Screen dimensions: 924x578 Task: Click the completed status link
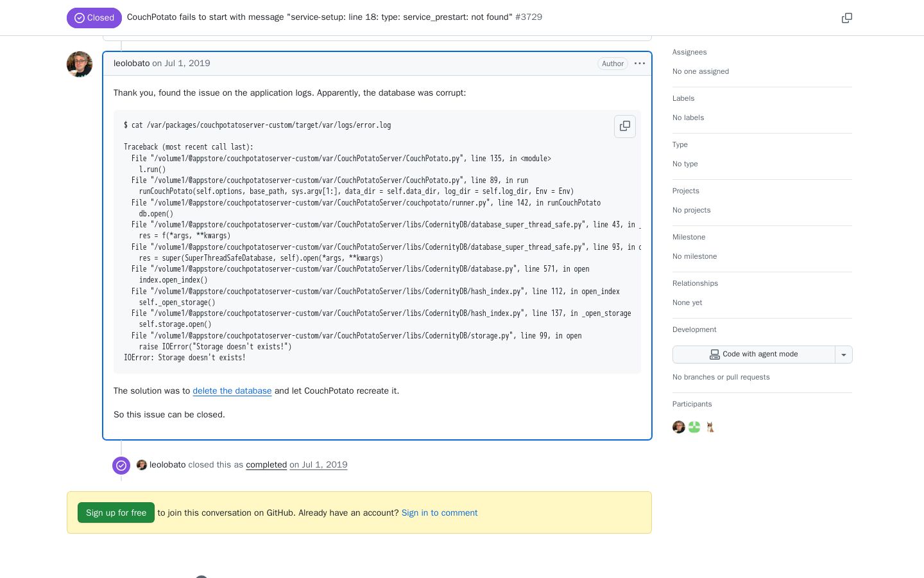266,465
